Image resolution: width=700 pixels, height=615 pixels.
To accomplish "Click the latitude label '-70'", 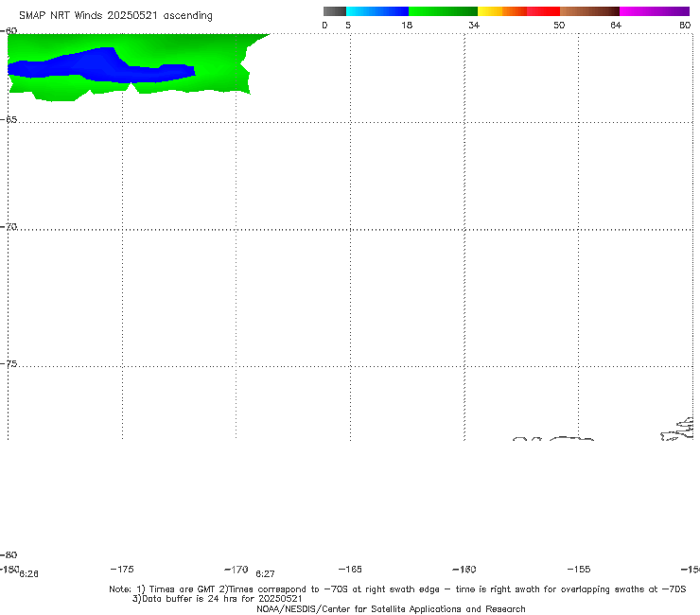I will 9,227.
